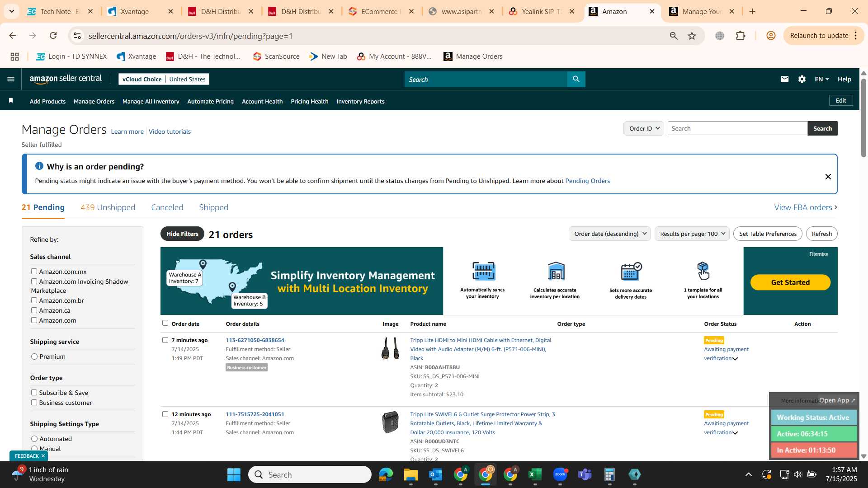Image resolution: width=868 pixels, height=488 pixels.
Task: Click the site information icon in address bar
Action: click(77, 36)
